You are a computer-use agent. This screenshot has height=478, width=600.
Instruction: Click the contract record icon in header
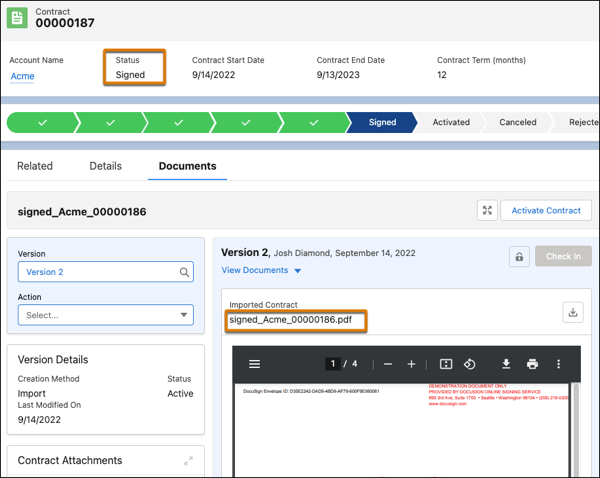click(x=18, y=18)
